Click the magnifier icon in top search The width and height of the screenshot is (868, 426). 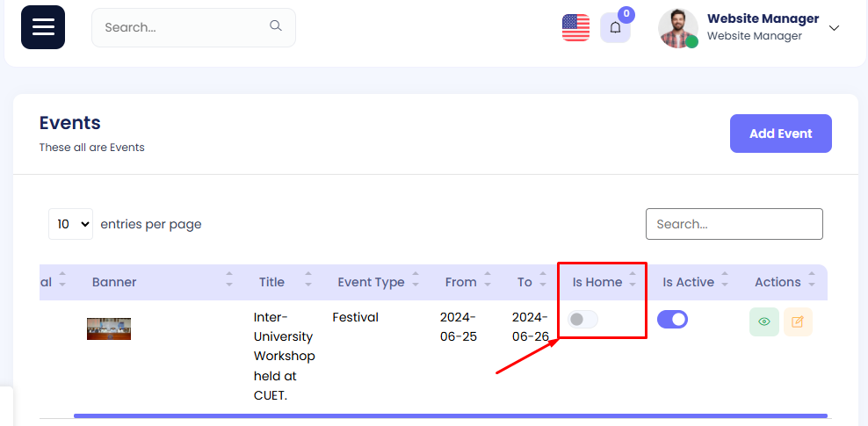[276, 26]
